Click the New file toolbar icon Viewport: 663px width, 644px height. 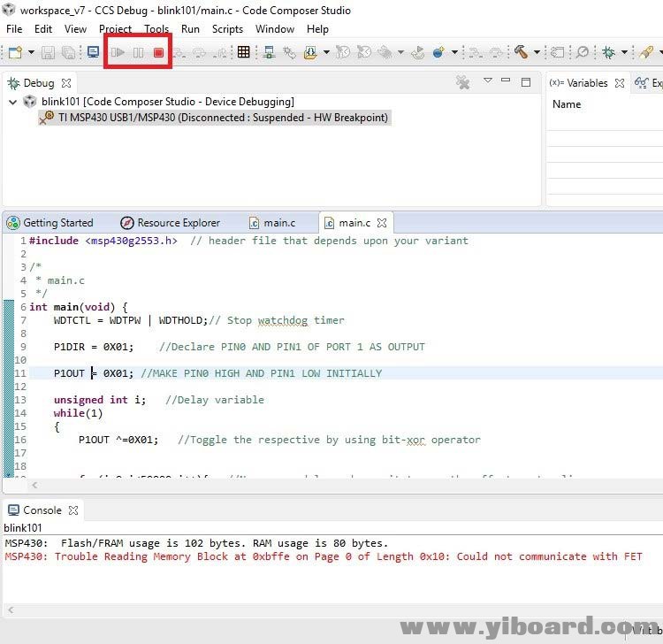pyautogui.click(x=15, y=53)
